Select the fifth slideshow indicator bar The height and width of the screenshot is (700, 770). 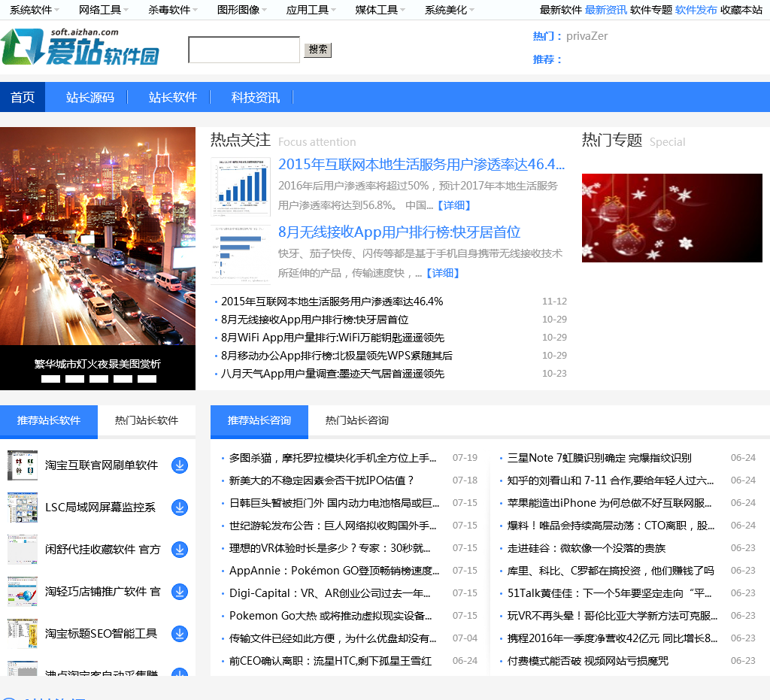click(x=147, y=379)
